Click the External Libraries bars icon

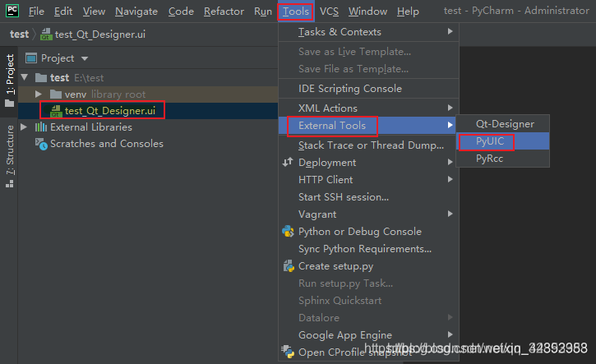pyautogui.click(x=40, y=127)
